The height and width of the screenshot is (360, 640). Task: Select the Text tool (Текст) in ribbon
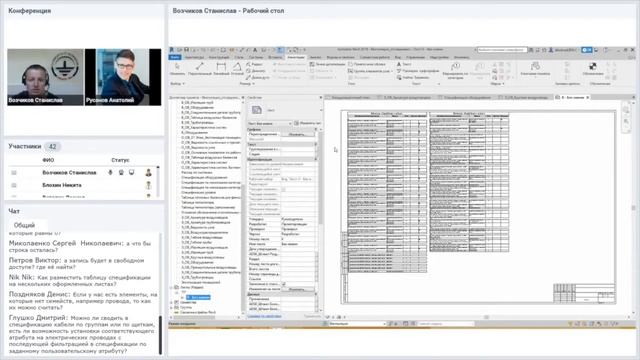pyautogui.click(x=404, y=64)
